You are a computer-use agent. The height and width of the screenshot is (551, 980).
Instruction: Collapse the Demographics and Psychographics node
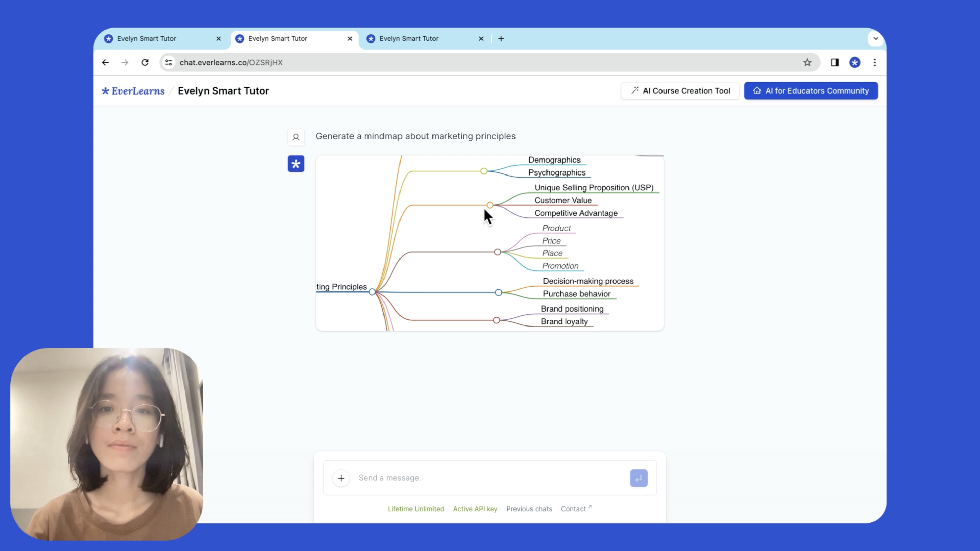point(484,171)
